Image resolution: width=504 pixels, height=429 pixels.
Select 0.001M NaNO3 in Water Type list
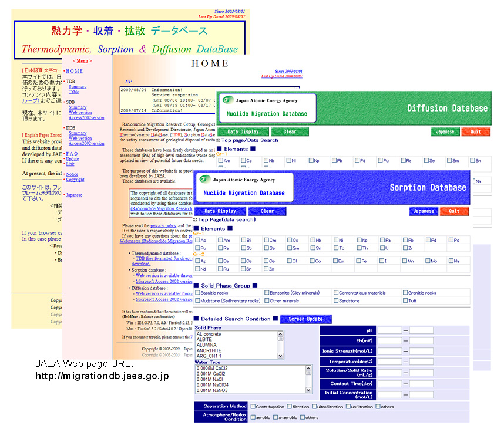[x=251, y=390]
